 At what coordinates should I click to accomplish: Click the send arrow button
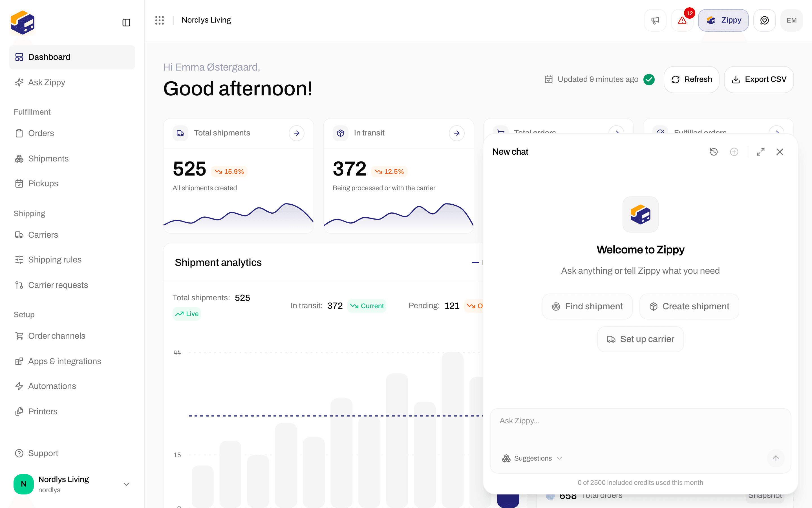click(x=776, y=458)
